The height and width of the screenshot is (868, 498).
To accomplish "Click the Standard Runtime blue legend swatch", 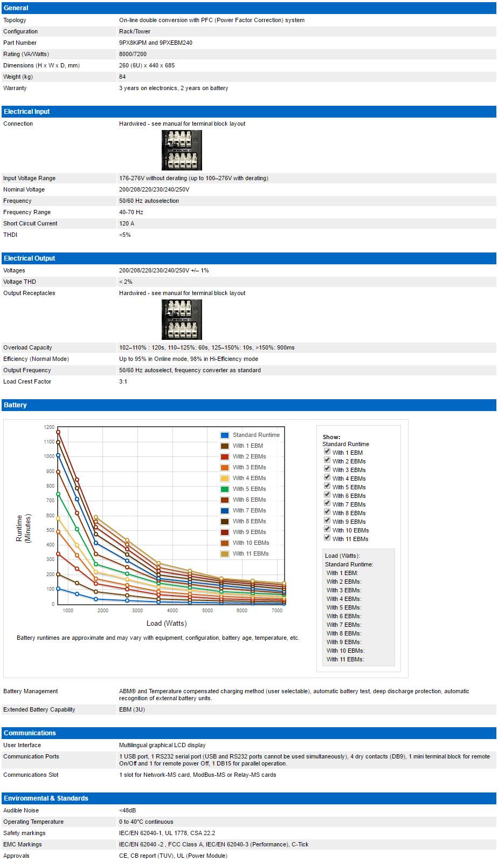I will tap(225, 435).
